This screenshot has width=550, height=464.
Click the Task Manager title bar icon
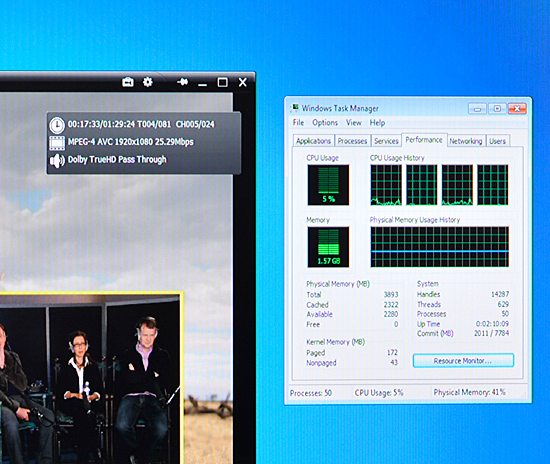click(x=295, y=107)
